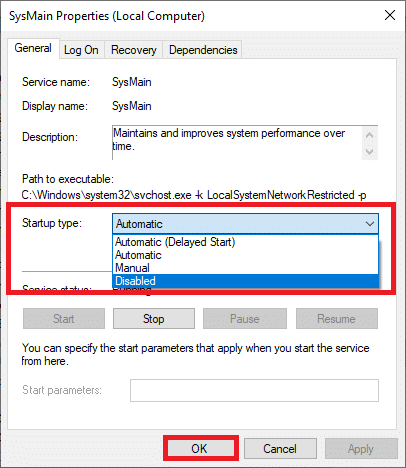
Task: Click the Start service button
Action: click(x=64, y=319)
